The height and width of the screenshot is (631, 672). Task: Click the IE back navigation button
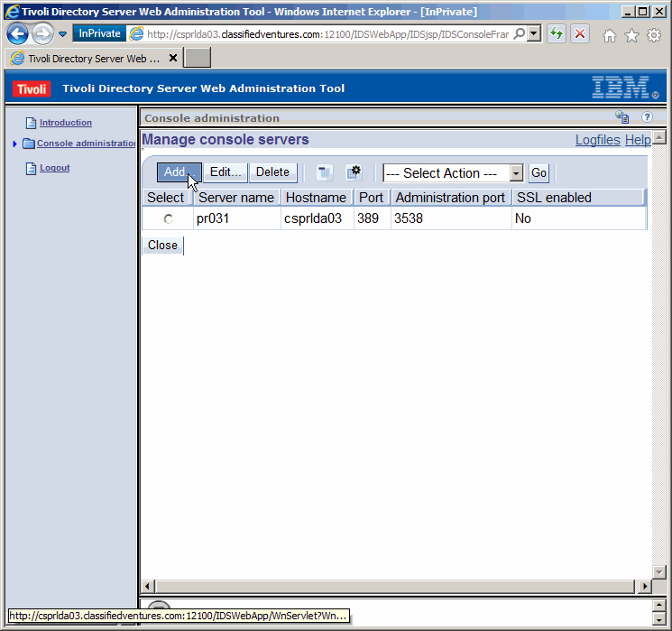(17, 34)
